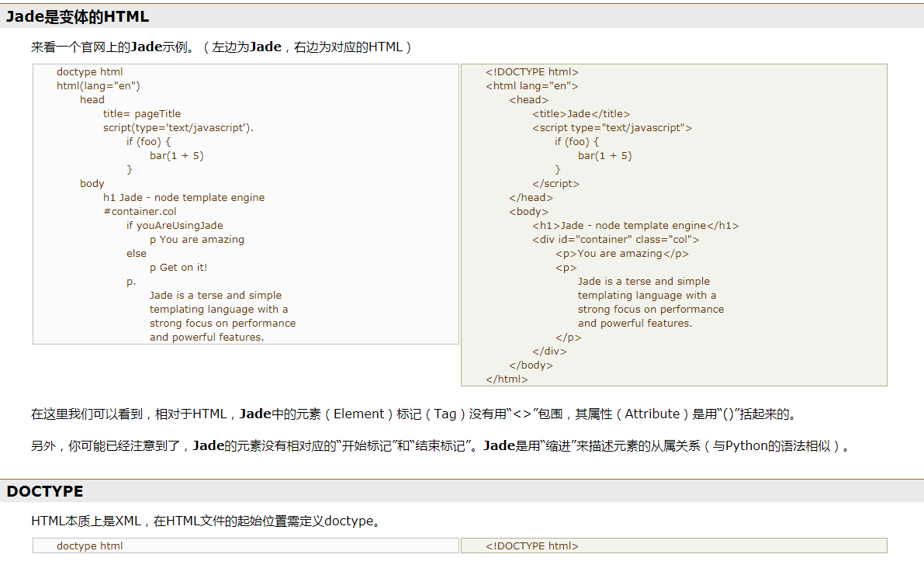Click the intro sentence starting "来看一个官网上的Jade示例"
924x568 pixels.
point(221,47)
